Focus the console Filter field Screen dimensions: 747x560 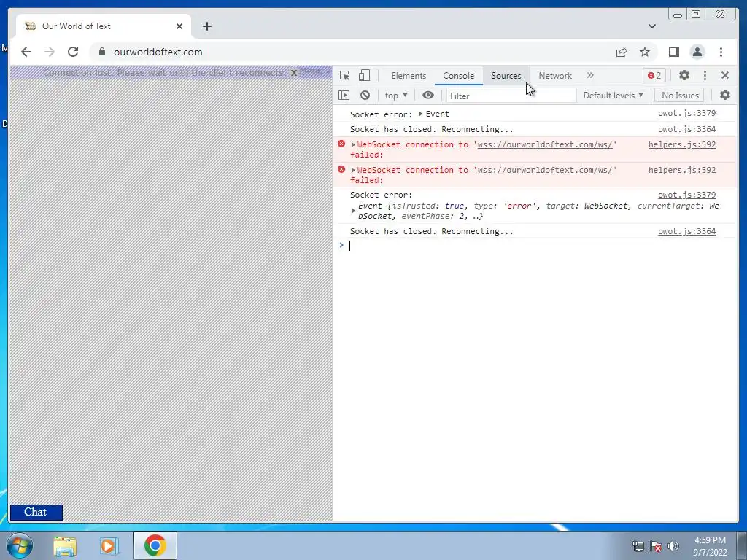pyautogui.click(x=511, y=96)
